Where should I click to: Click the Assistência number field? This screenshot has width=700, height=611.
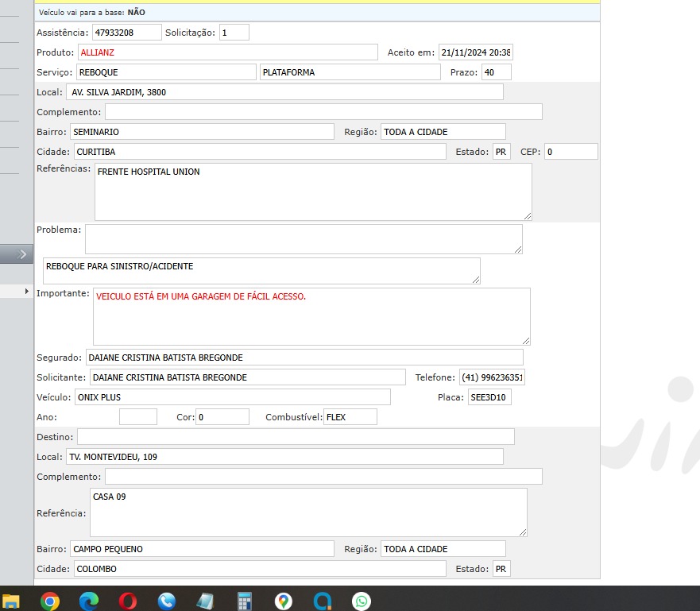pos(126,33)
